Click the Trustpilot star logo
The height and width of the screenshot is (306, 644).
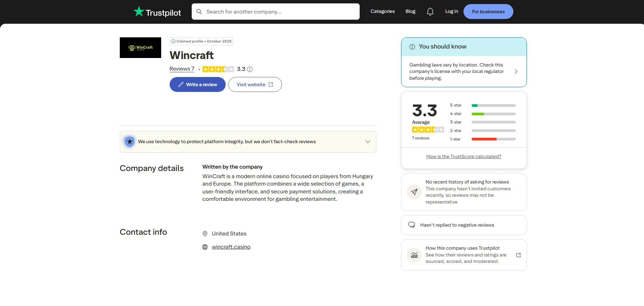[139, 11]
